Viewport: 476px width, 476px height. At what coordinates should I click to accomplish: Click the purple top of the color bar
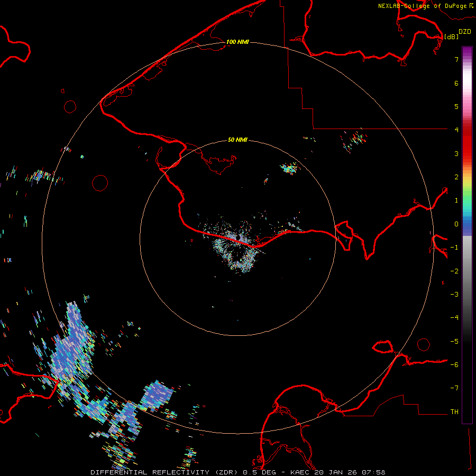pyautogui.click(x=467, y=52)
